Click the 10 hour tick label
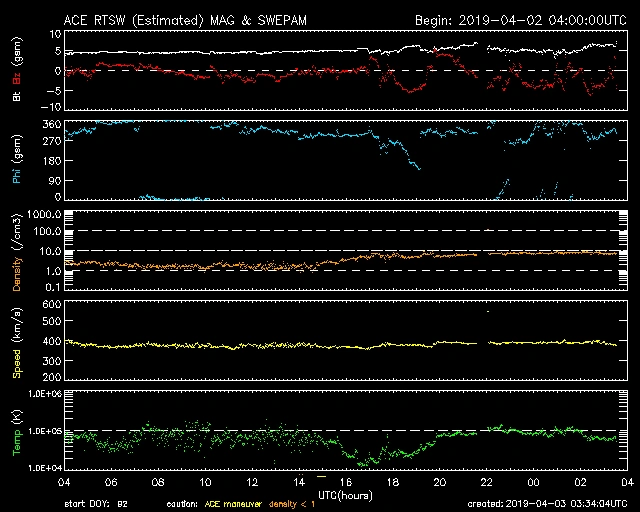 [x=206, y=481]
